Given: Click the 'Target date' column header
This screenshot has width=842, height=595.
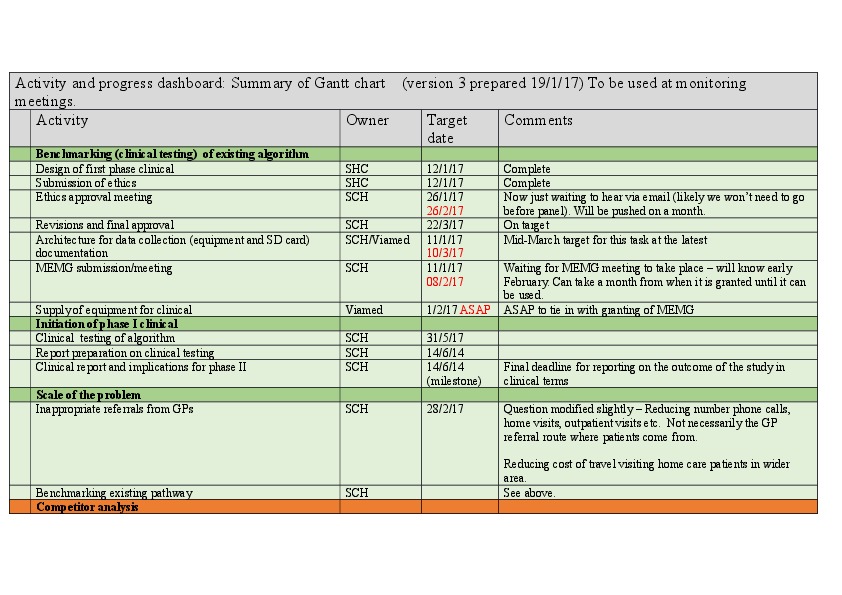Looking at the screenshot, I should coord(447,129).
